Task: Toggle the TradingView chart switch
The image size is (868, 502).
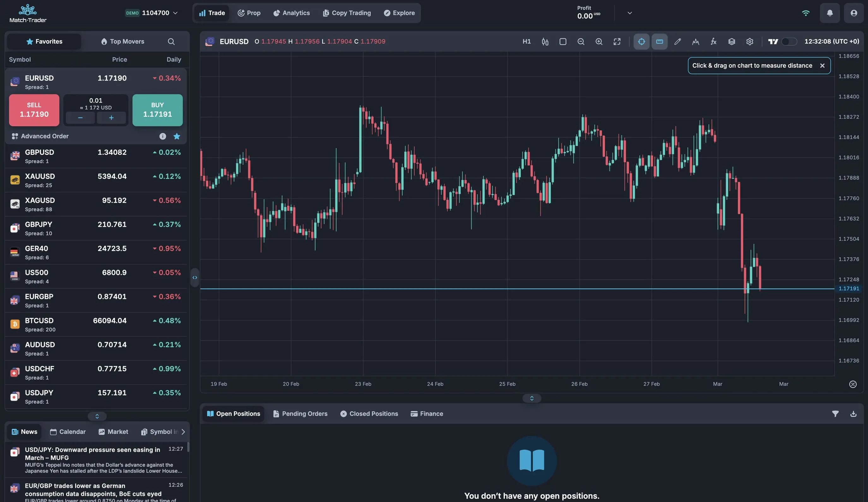Action: [x=789, y=41]
